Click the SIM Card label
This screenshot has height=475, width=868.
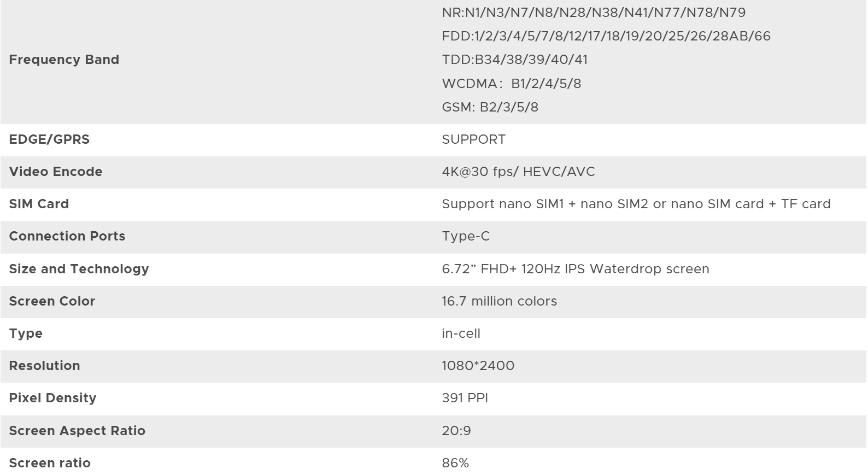point(39,204)
